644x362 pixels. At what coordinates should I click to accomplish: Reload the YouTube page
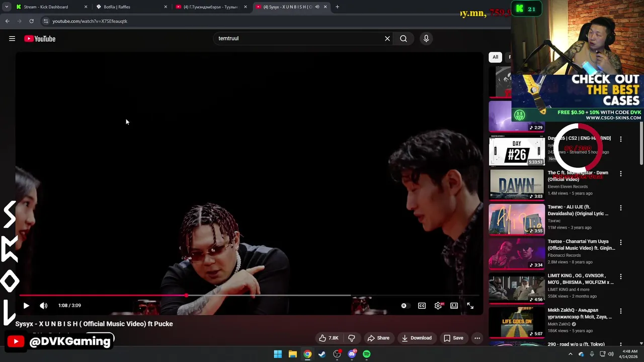31,21
